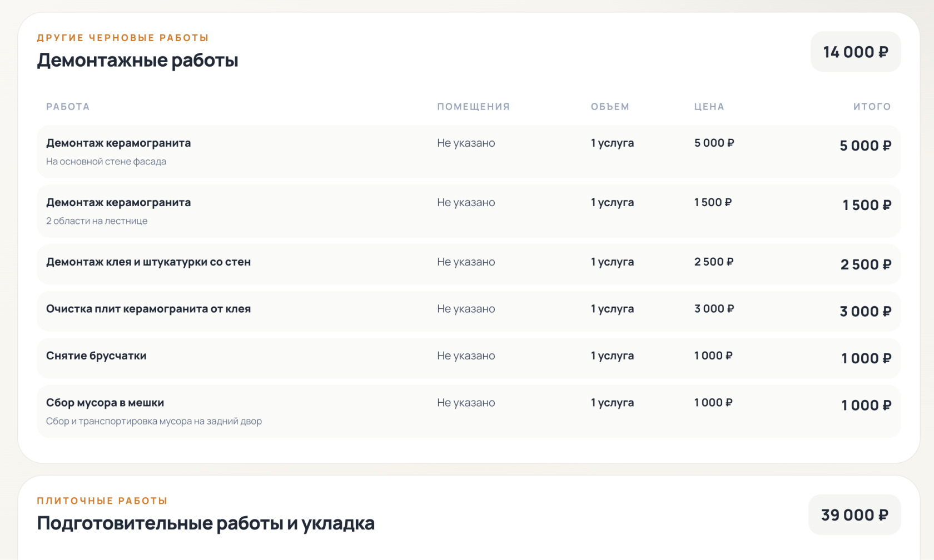Click the 3 000 ₽ total value

point(865,312)
